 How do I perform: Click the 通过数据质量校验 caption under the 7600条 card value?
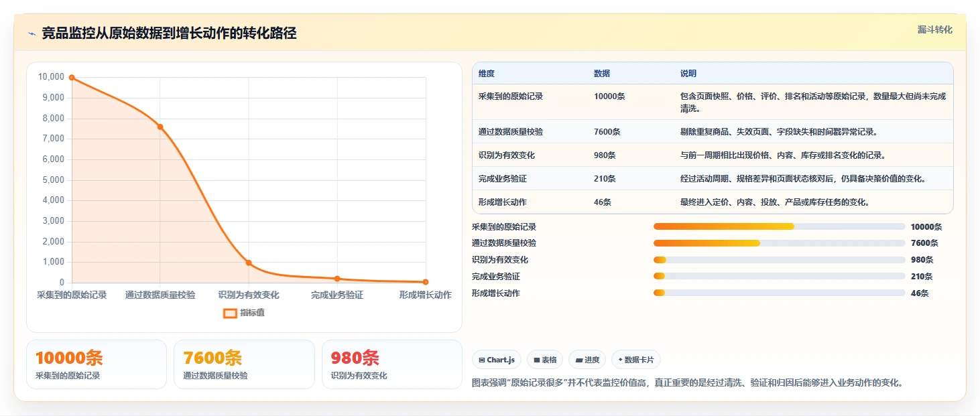click(215, 376)
